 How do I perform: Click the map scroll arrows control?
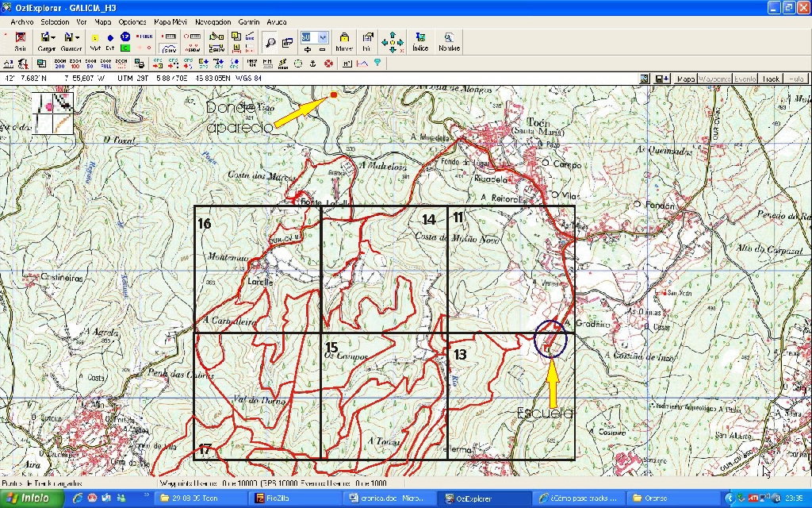click(x=393, y=42)
